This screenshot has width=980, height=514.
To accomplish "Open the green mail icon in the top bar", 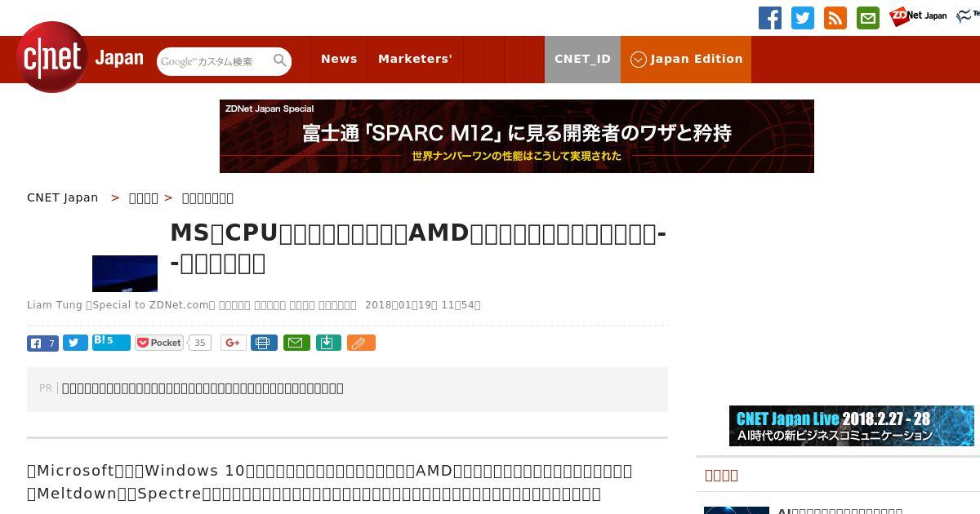I will click(x=868, y=18).
